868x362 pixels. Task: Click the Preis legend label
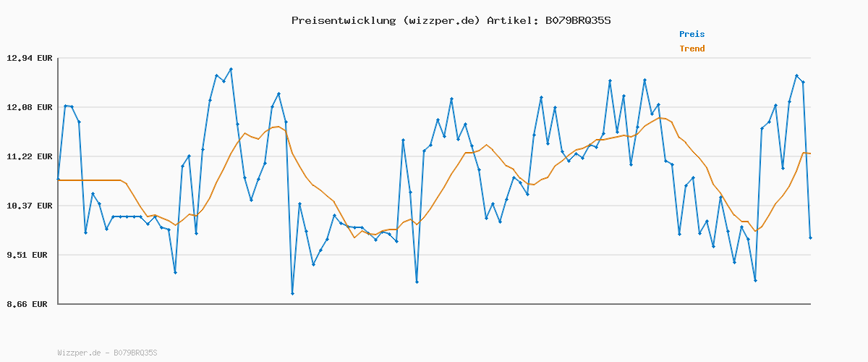(x=692, y=34)
